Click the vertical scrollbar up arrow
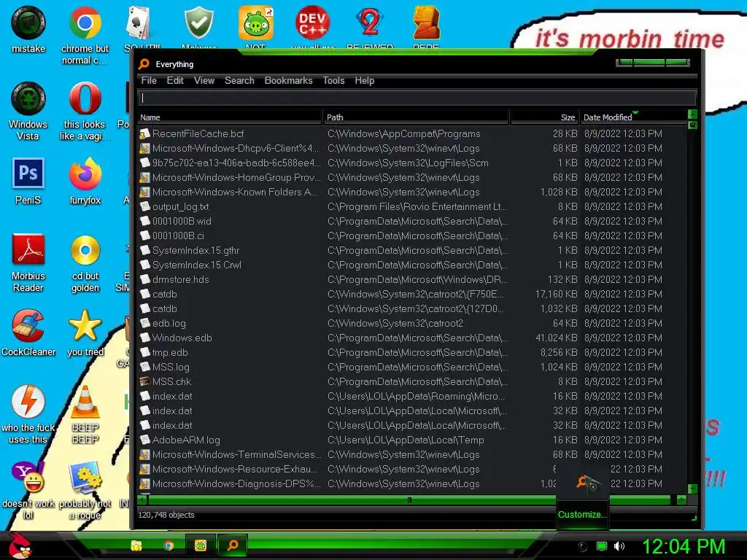 (693, 114)
